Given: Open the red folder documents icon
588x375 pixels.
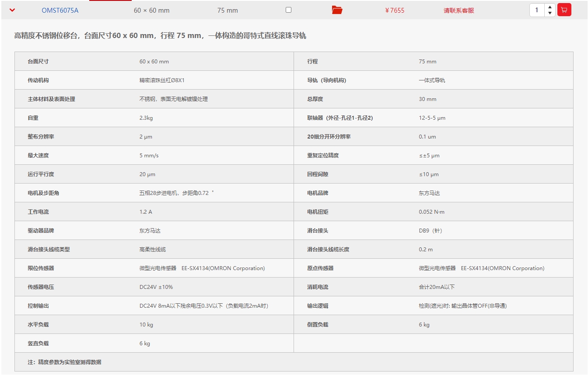Looking at the screenshot, I should pyautogui.click(x=337, y=10).
